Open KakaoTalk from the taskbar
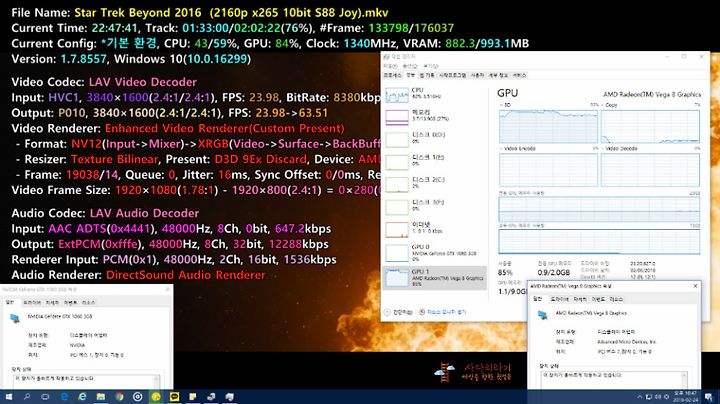Image resolution: width=720 pixels, height=404 pixels. [x=174, y=397]
